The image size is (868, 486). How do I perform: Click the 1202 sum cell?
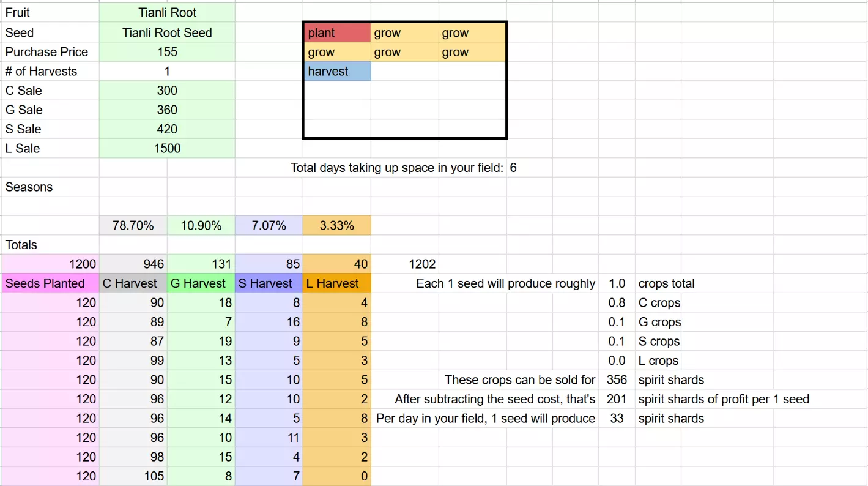coord(422,264)
